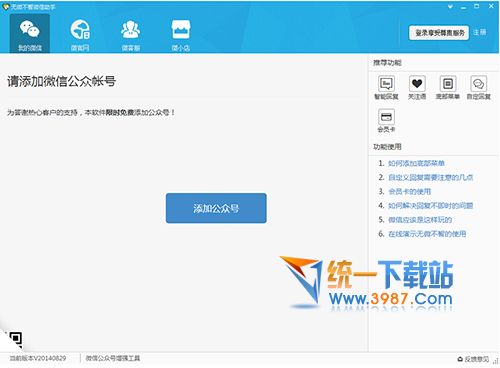Open the 我的微信 (WeChat bubbles) tab
The image size is (500, 368).
pos(30,34)
